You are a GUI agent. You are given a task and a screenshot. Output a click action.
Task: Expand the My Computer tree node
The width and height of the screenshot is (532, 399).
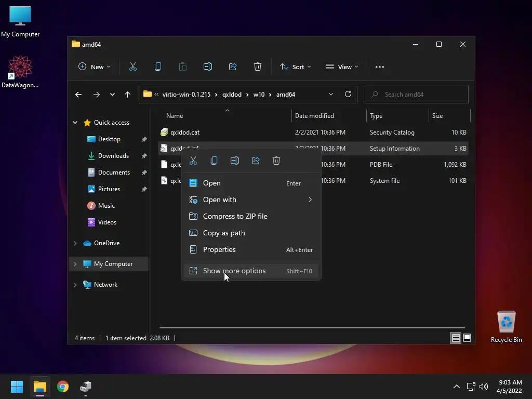(75, 264)
